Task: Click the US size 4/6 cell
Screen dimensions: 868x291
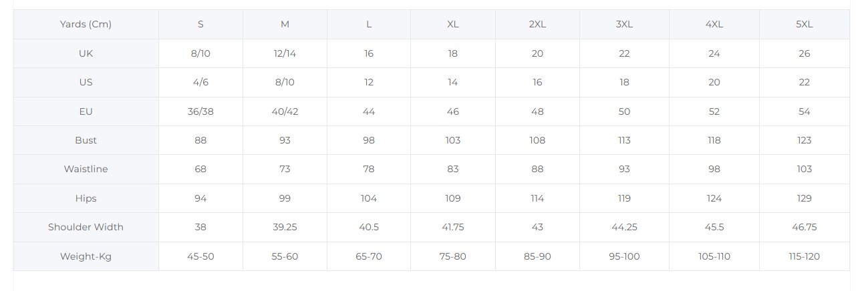Action: 200,82
